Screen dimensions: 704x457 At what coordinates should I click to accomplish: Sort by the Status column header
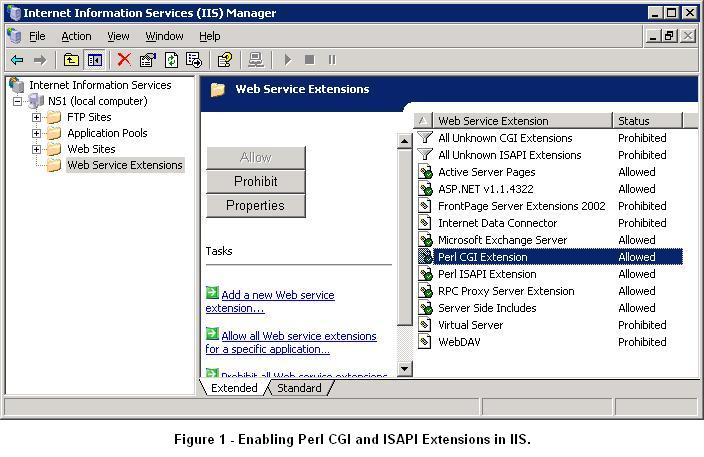point(647,121)
